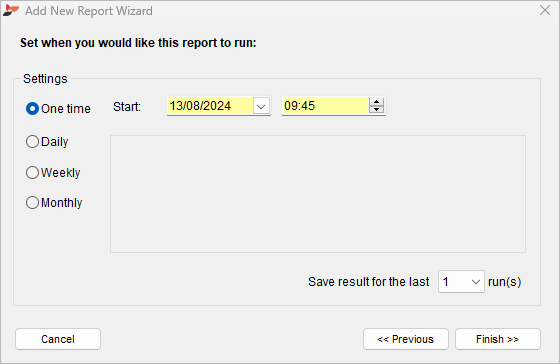560x364 pixels.
Task: Click Finish >> to complete the wizard
Action: click(498, 339)
